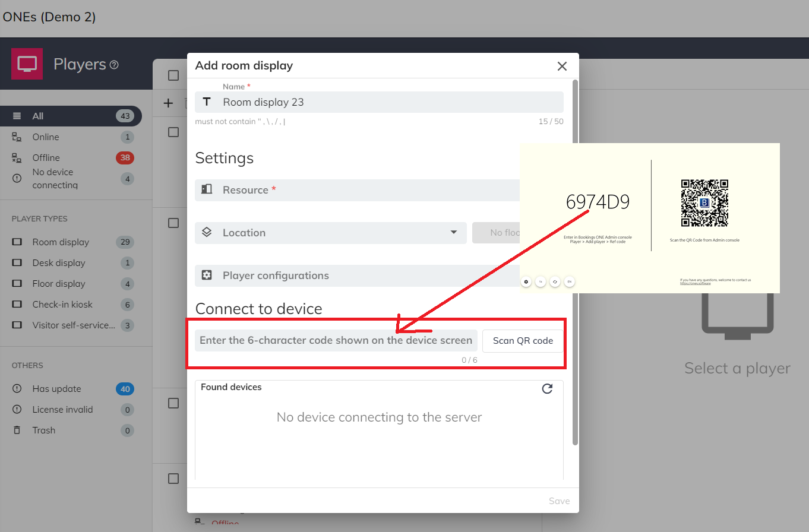Click the plus icon to add player
Screen dimensions: 809x532
point(168,103)
